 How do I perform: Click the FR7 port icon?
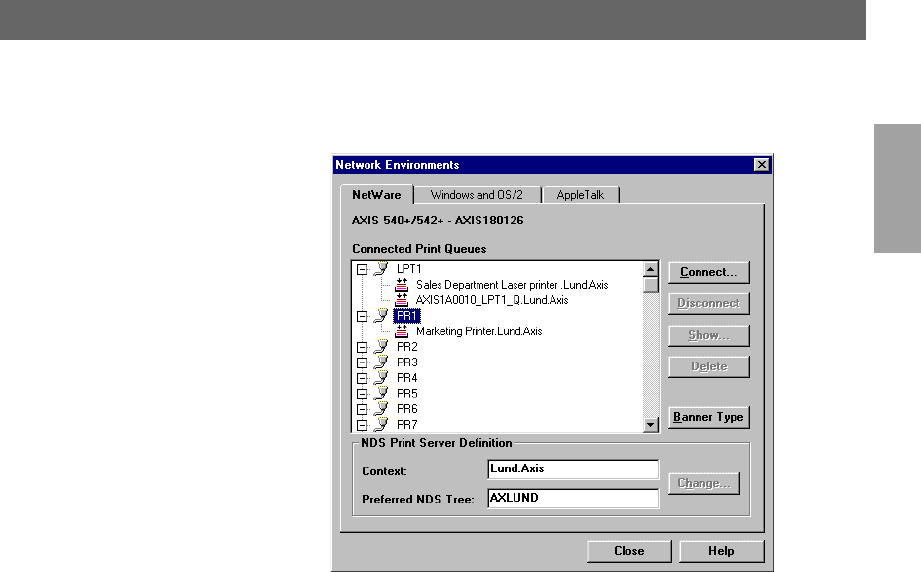379,425
